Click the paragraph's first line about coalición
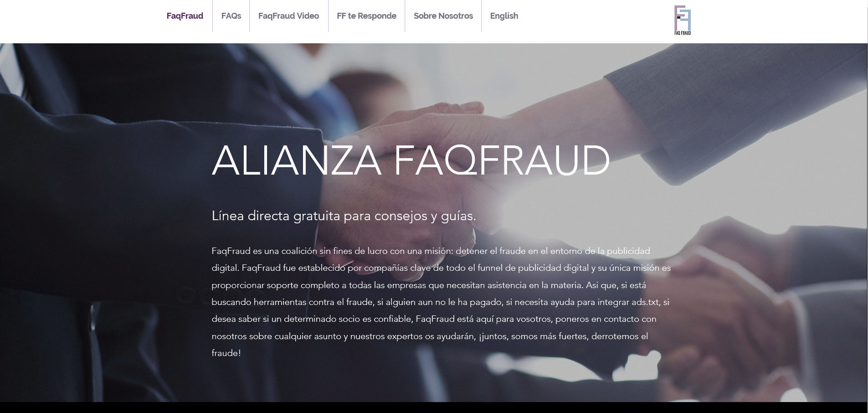This screenshot has width=868, height=413. (x=431, y=251)
